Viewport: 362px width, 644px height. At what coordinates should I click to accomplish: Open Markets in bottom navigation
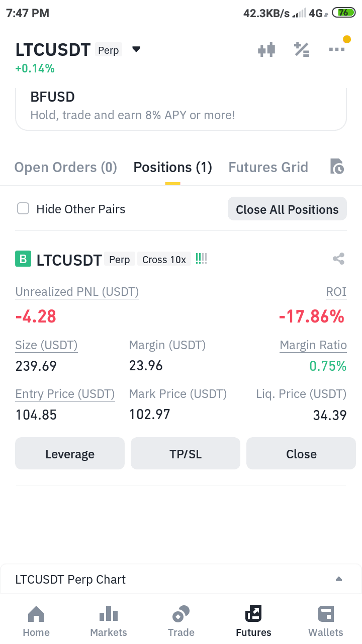click(x=109, y=622)
